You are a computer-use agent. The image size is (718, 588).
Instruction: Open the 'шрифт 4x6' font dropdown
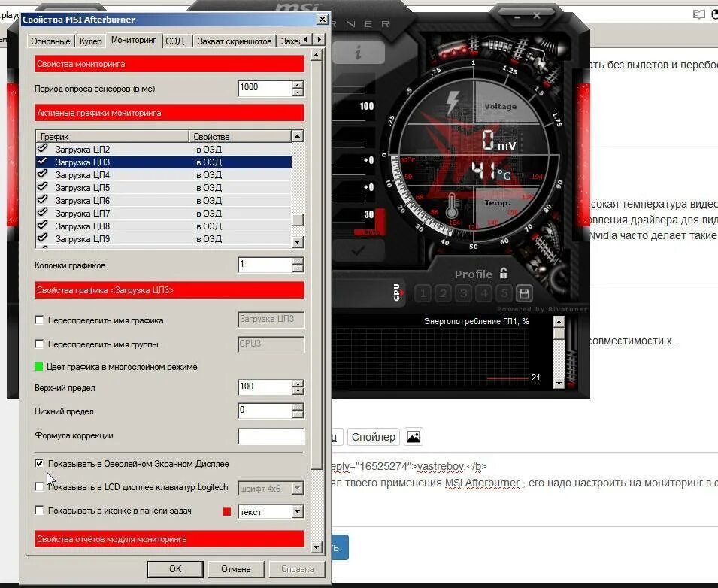[298, 488]
